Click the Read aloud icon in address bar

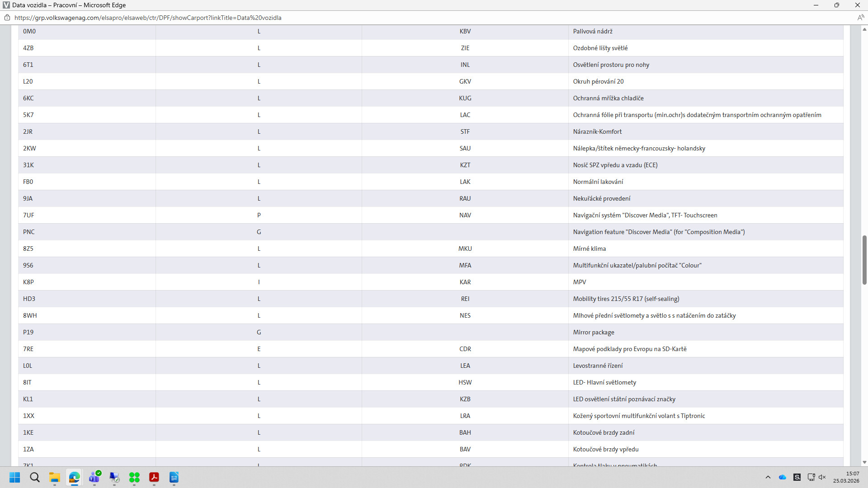click(860, 18)
